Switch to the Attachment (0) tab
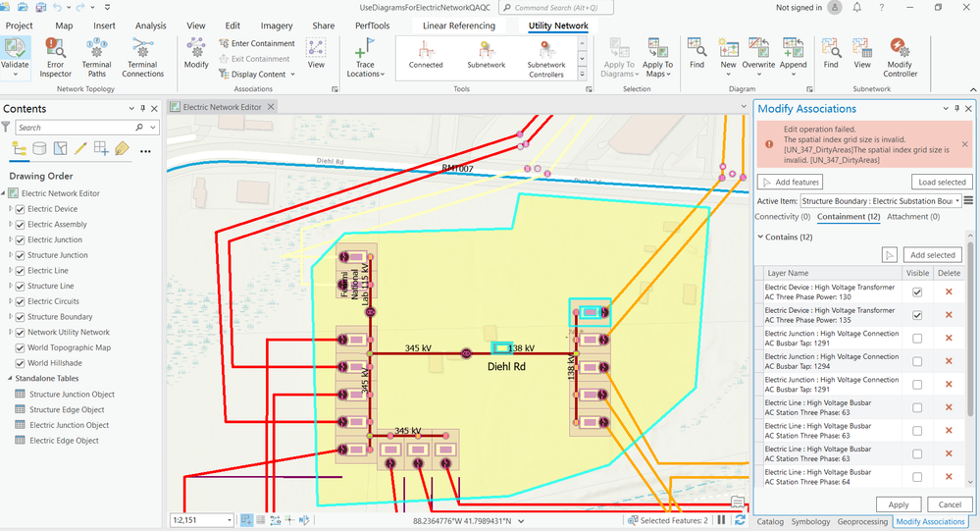This screenshot has height=531, width=980. click(913, 216)
